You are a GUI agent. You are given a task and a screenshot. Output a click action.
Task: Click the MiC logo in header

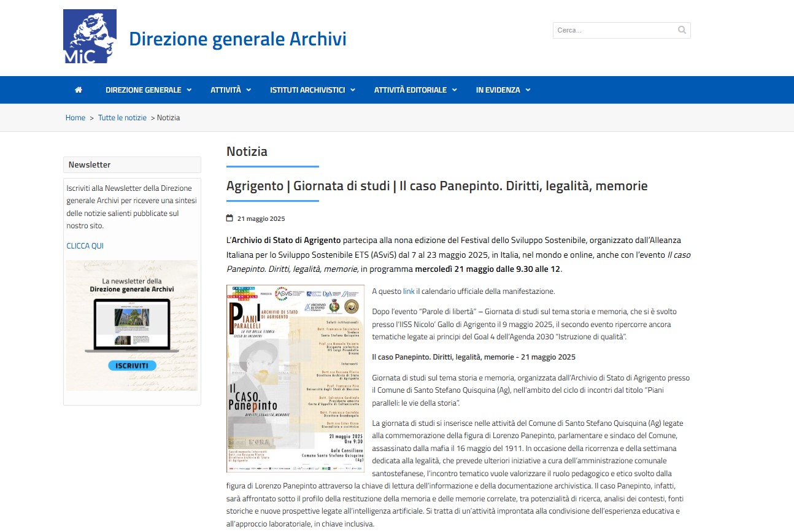tap(90, 36)
